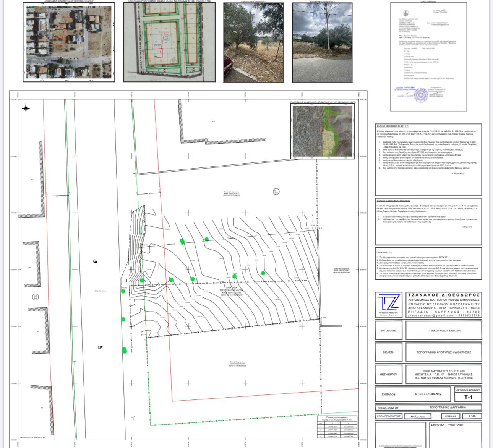The image size is (493, 448).
Task: Click the ΤΣΕΚΟΥΡΙΔΟΥ ΕΥΔΟΞΙΑ client name cell
Action: tap(444, 330)
